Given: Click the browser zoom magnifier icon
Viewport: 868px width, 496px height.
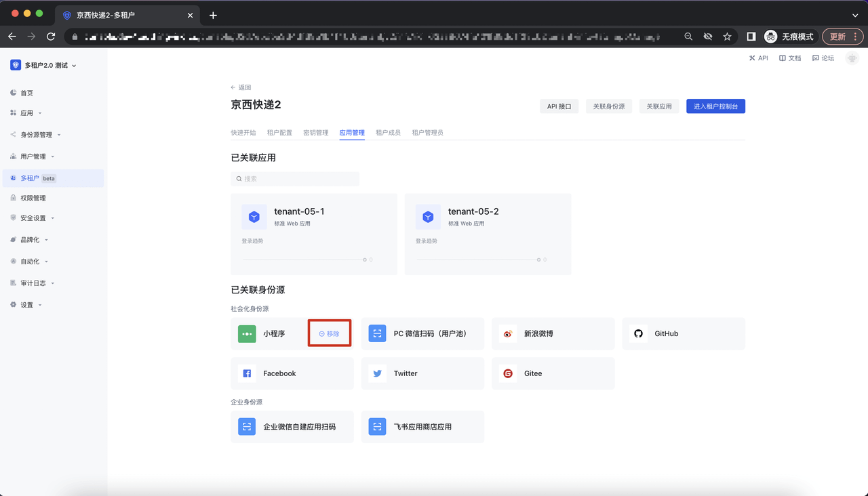Looking at the screenshot, I should tap(688, 37).
